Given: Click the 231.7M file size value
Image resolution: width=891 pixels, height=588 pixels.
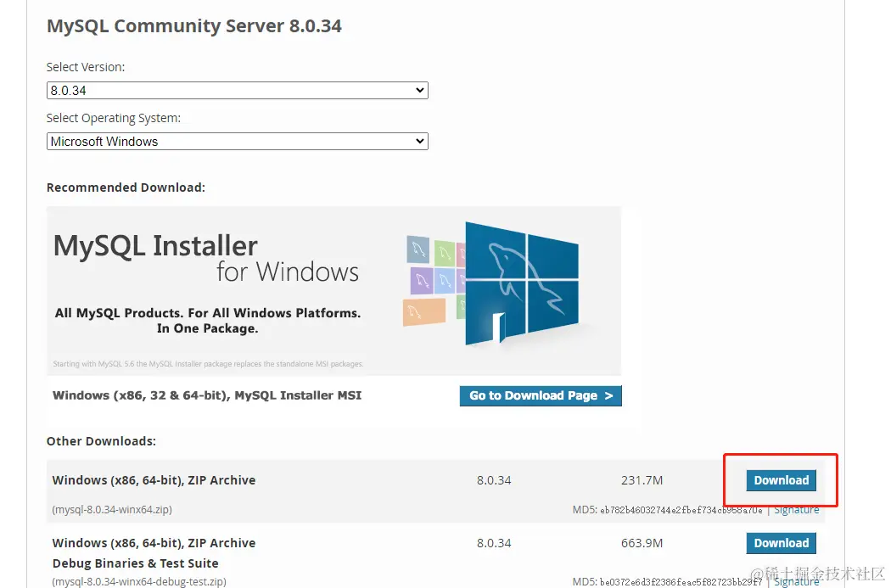Looking at the screenshot, I should coord(642,480).
